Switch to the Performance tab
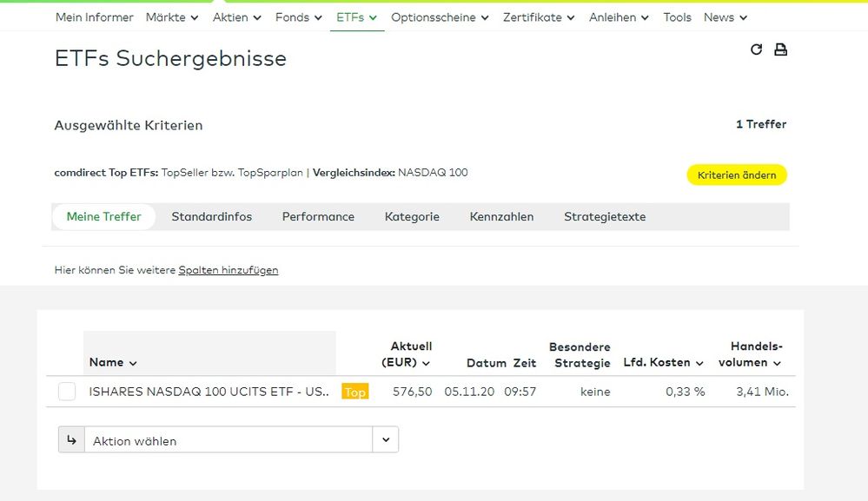This screenshot has width=868, height=501. [318, 216]
